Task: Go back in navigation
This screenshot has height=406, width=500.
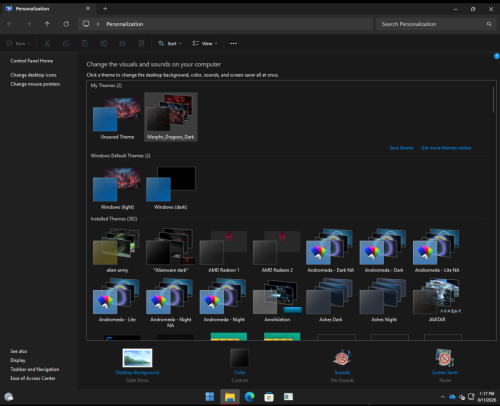Action: click(x=10, y=24)
